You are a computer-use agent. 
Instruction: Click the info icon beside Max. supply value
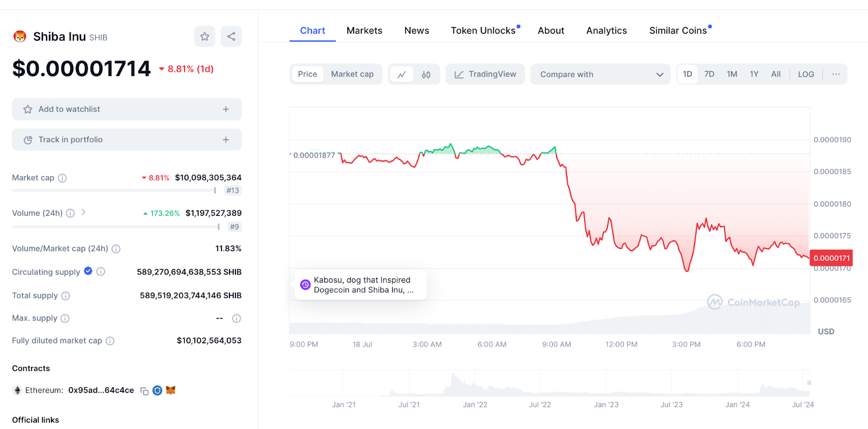click(x=237, y=318)
